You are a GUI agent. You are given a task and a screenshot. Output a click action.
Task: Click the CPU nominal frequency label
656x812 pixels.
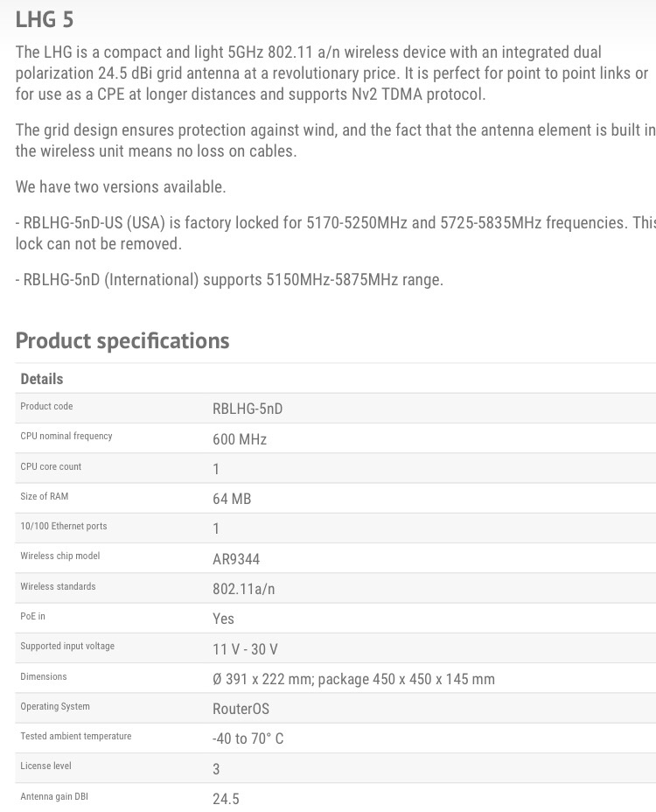tap(66, 436)
